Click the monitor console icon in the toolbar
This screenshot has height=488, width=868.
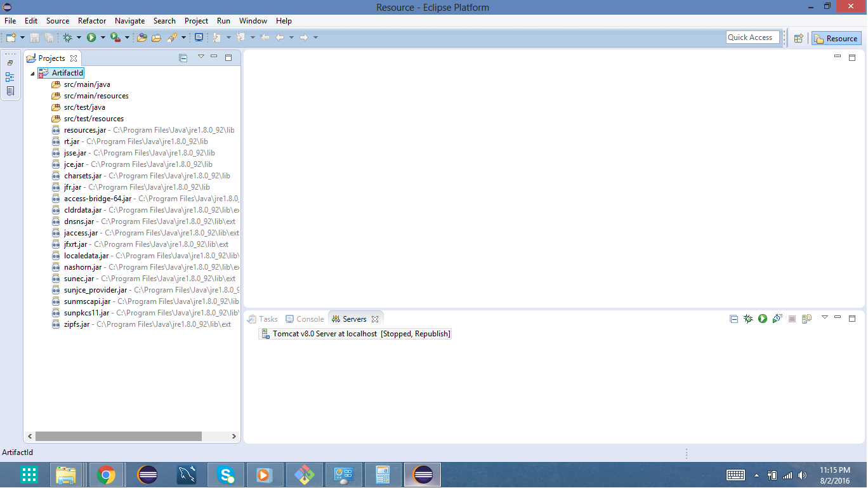pyautogui.click(x=199, y=37)
